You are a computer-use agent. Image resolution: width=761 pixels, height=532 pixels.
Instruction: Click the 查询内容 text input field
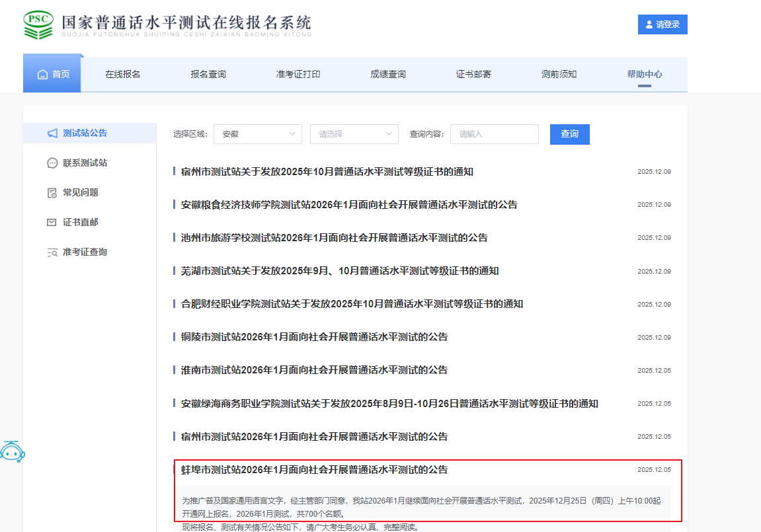(x=494, y=134)
